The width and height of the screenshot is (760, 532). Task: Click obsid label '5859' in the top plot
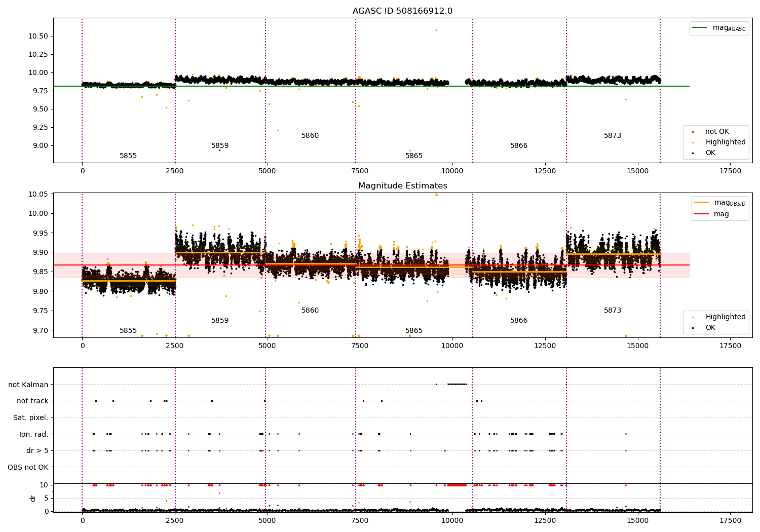pos(220,145)
